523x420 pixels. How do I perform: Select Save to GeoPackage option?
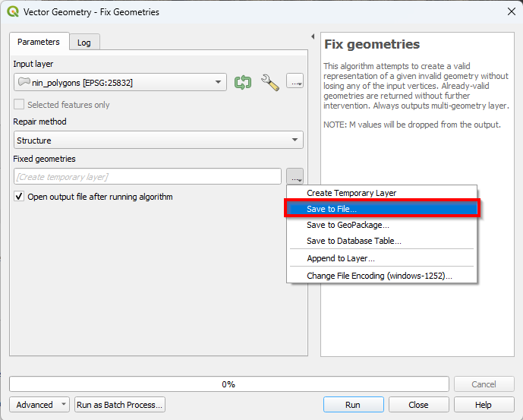pos(348,225)
